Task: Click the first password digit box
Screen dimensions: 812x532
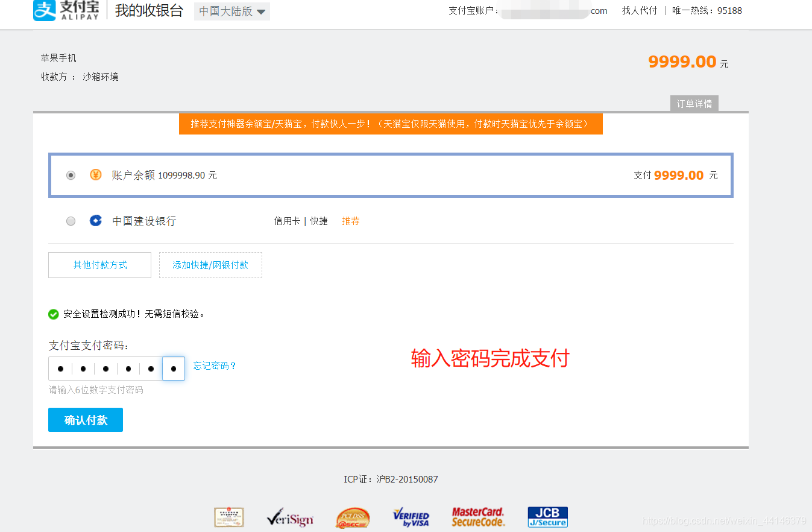Action: click(x=60, y=369)
